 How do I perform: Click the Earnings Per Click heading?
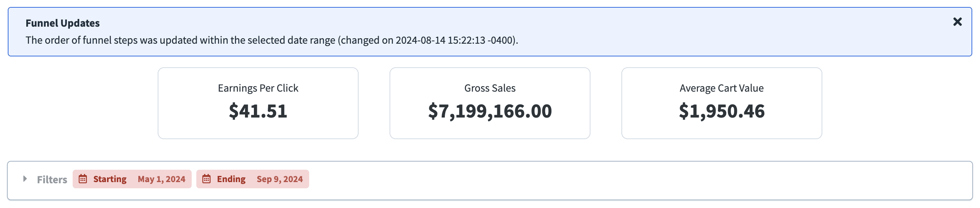(x=258, y=88)
